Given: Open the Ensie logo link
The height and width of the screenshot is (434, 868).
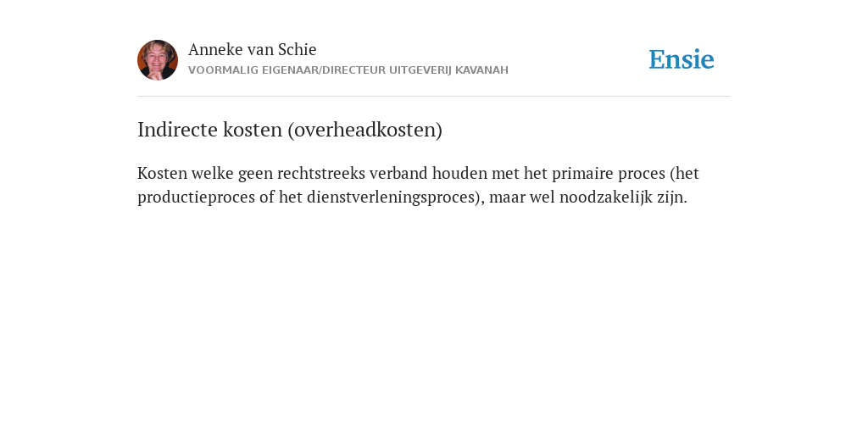Looking at the screenshot, I should [x=682, y=59].
